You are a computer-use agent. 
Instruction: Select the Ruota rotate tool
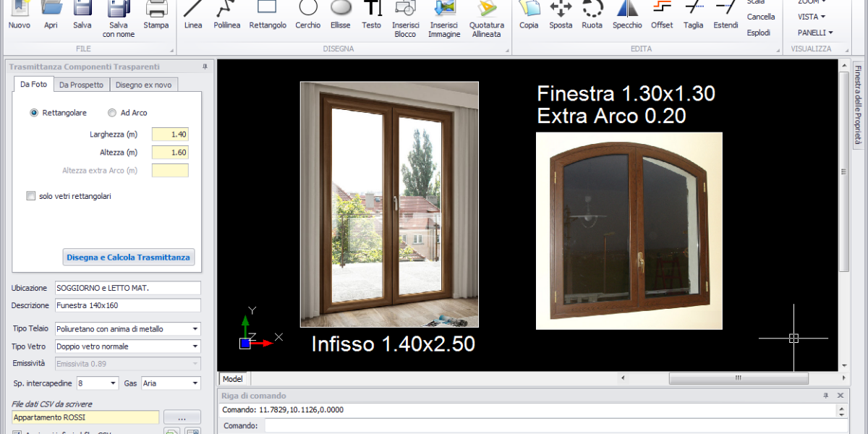(592, 14)
